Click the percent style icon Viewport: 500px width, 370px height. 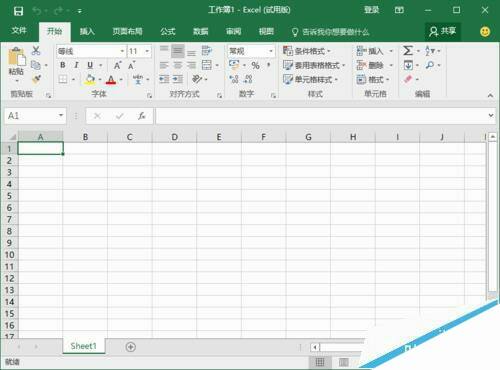pos(255,65)
